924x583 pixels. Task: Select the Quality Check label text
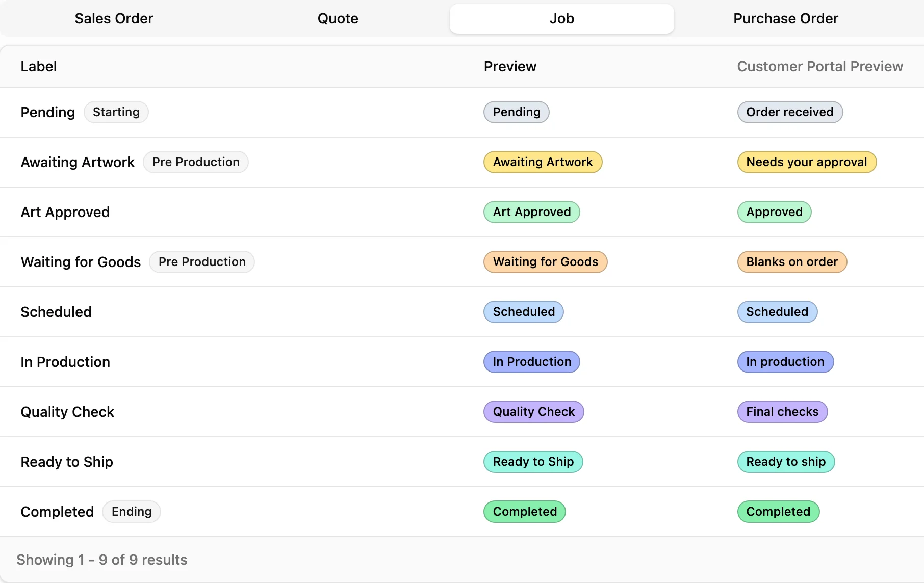pos(67,412)
